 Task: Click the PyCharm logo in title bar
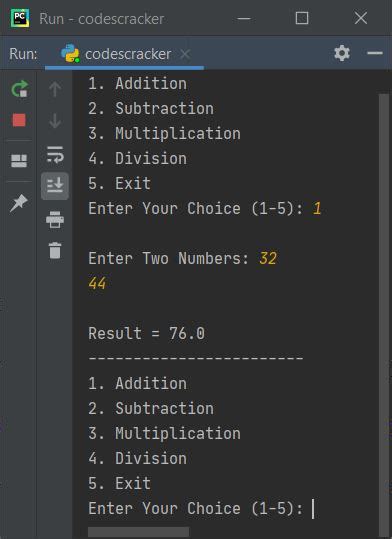[x=20, y=18]
